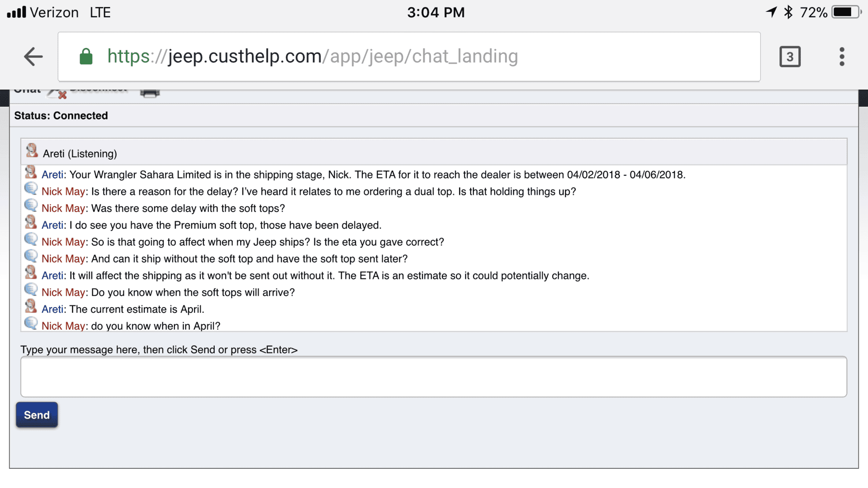Open the tab switcher showing 3 tabs
This screenshot has height=488, width=868.
790,57
